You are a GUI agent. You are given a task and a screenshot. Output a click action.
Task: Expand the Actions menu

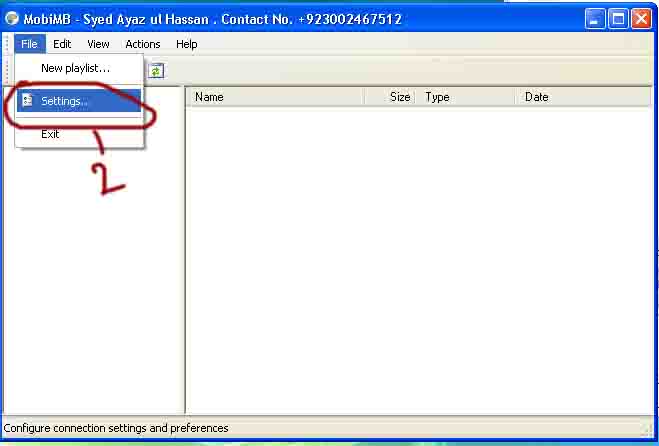pos(143,44)
